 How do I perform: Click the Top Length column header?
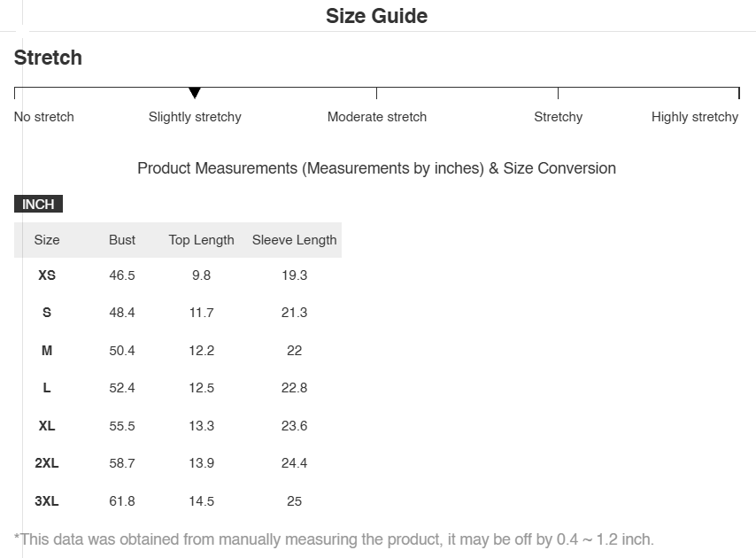pyautogui.click(x=202, y=240)
